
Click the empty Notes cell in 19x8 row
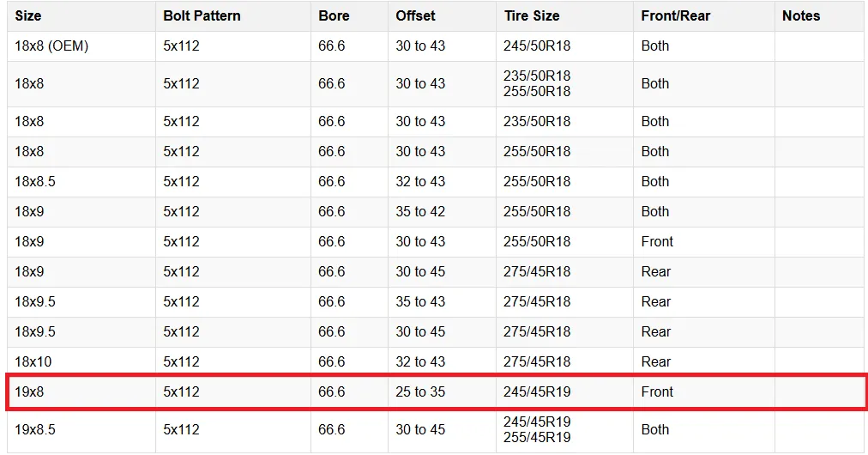818,392
